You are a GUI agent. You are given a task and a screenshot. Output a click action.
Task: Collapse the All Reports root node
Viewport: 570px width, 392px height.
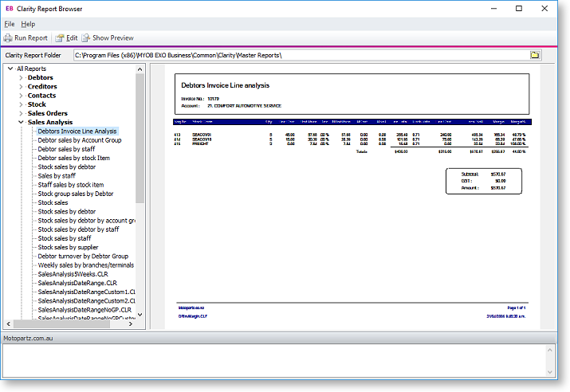click(x=10, y=69)
